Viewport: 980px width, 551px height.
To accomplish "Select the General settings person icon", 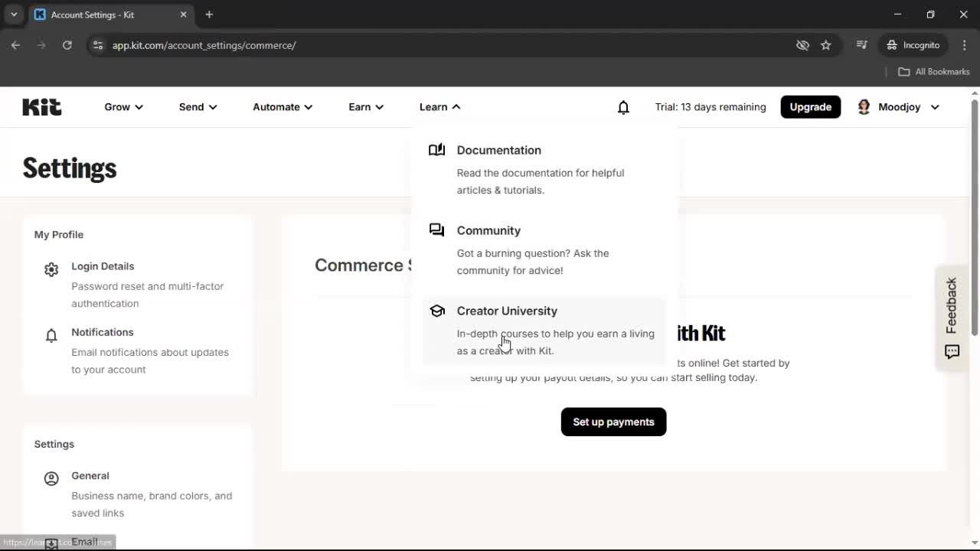I will pyautogui.click(x=51, y=478).
